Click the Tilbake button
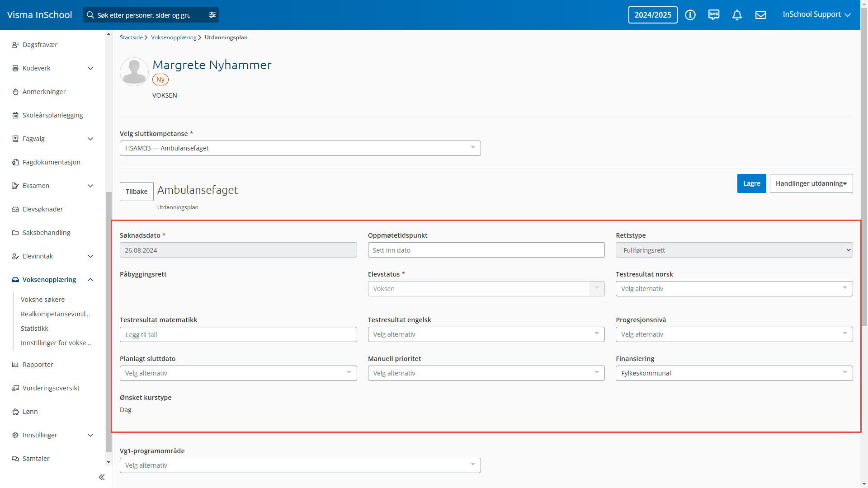This screenshot has height=488, width=868. point(137,192)
